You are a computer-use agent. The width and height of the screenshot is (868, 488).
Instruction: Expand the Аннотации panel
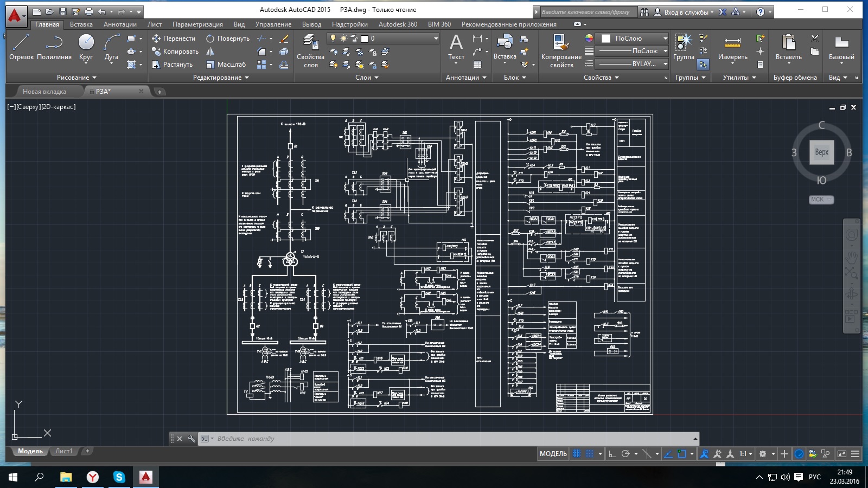point(466,78)
